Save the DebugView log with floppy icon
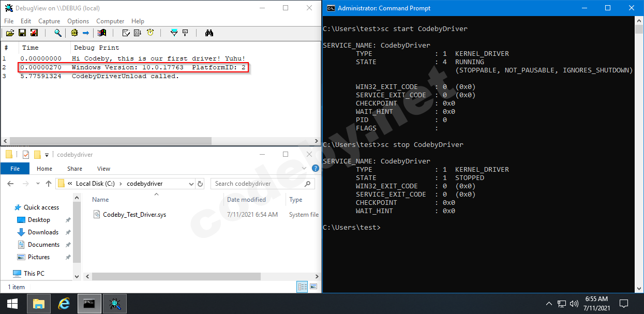644x314 pixels. pyautogui.click(x=22, y=33)
